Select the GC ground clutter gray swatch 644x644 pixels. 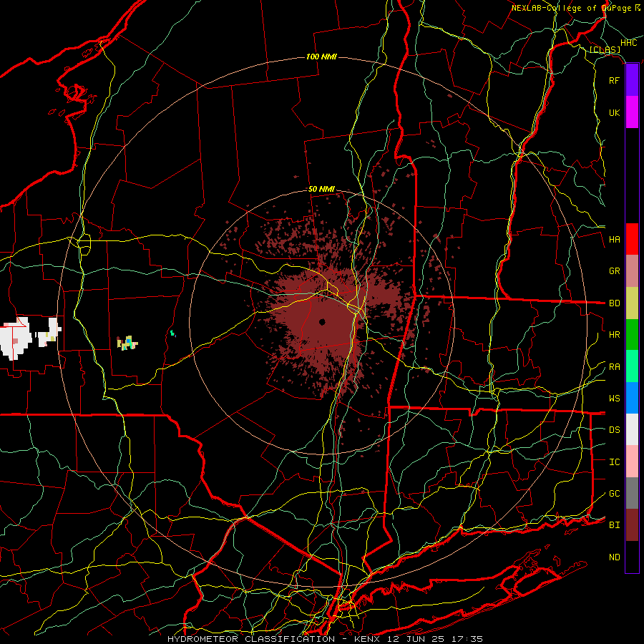click(x=632, y=493)
